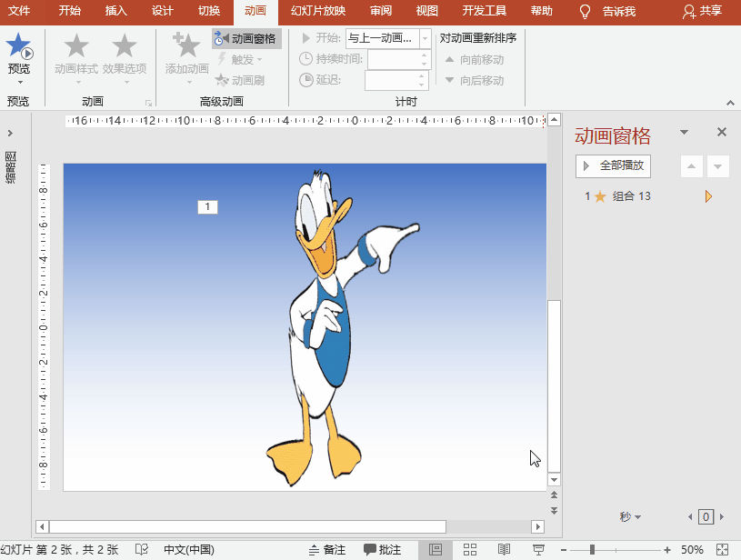
Task: Open the Help tab
Action: coord(542,10)
